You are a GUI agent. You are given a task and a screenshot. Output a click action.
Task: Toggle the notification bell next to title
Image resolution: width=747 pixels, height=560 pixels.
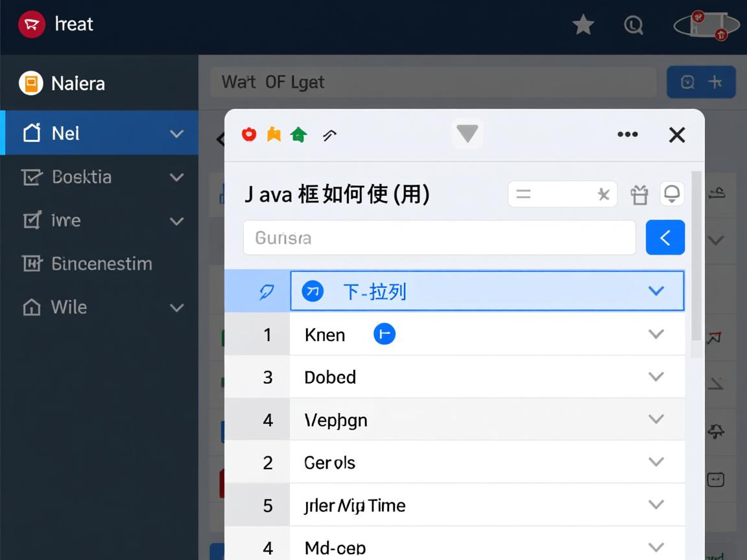(672, 193)
